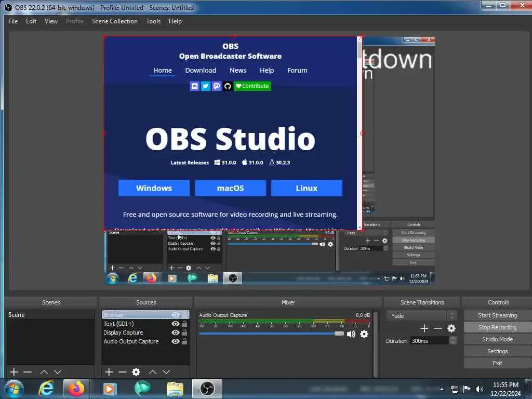Screen dimensions: 532x399
Task: Toggle Studio Mode in Controls
Action: pyautogui.click(x=497, y=339)
